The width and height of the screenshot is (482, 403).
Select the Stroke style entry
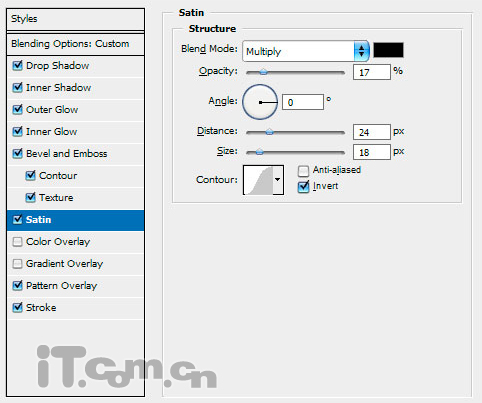pos(75,308)
